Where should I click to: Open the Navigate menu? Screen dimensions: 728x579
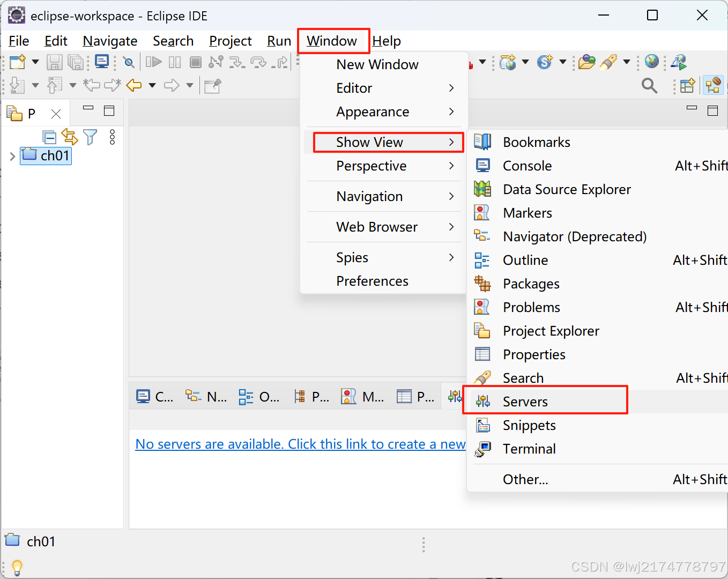click(110, 41)
